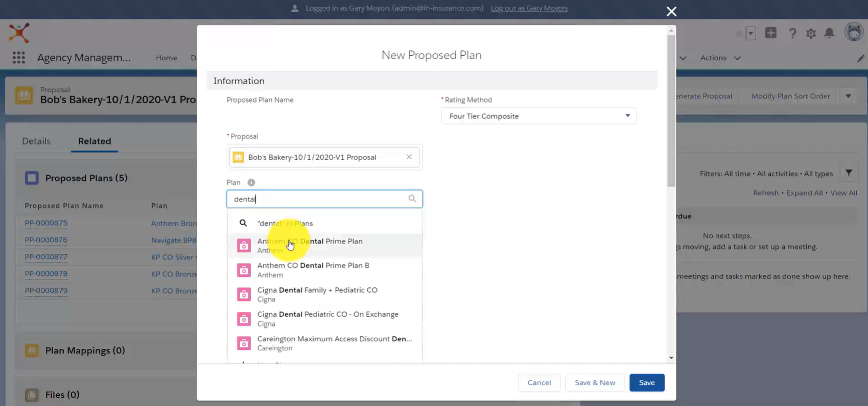Click Cancel button in dialog
Viewport: 868px width, 406px height.
pos(539,383)
